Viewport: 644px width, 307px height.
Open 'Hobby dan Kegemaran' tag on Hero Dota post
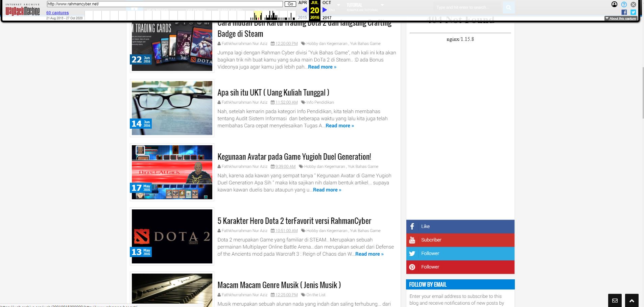pos(327,231)
